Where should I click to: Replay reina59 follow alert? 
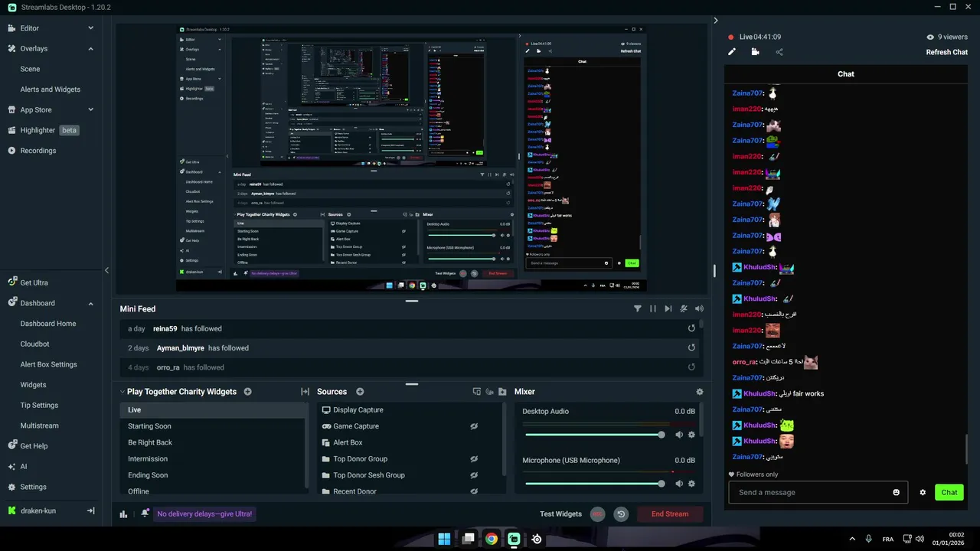[x=691, y=328]
